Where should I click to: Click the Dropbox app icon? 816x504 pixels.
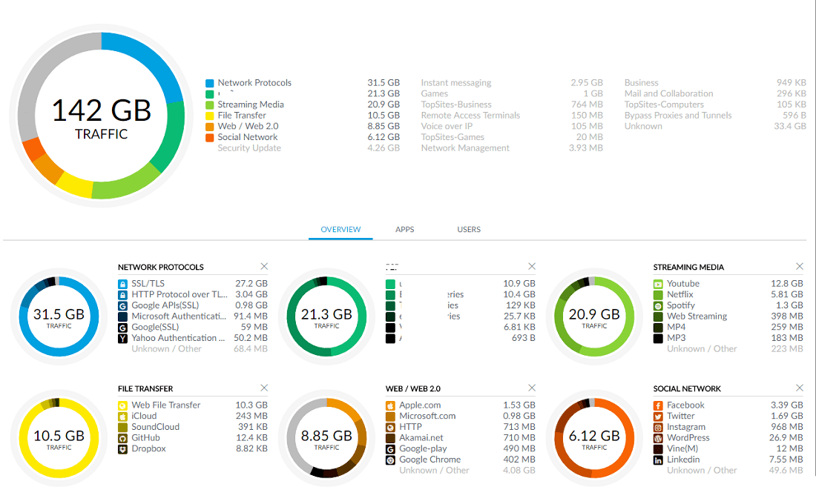pos(122,449)
